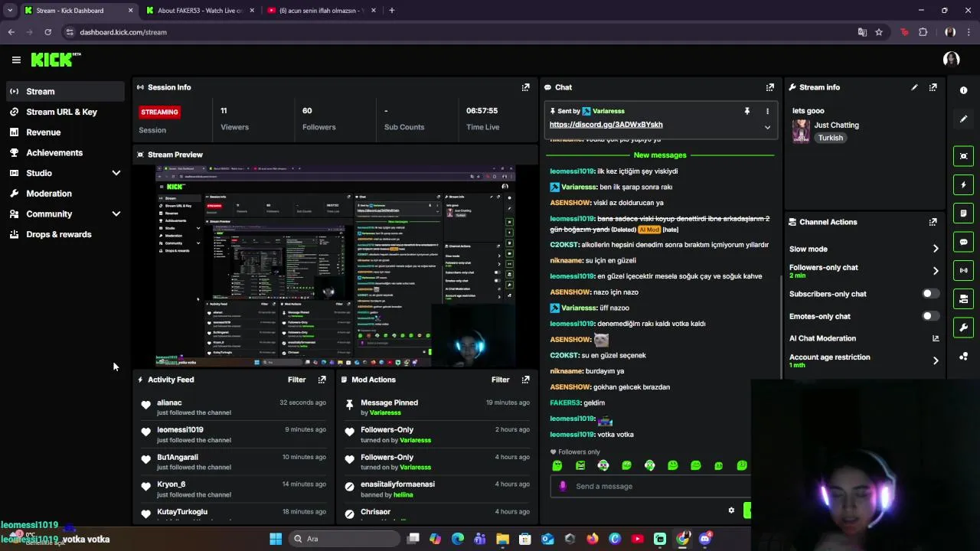980x551 pixels.
Task: Collapse the pinned message chevron
Action: coord(767,127)
